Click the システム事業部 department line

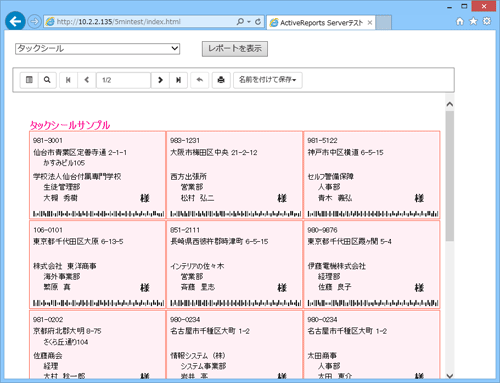(203, 366)
